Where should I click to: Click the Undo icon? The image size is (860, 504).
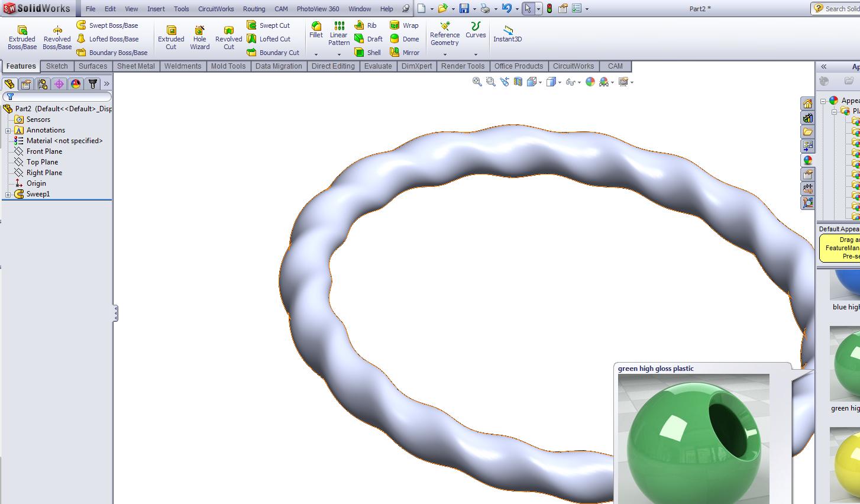point(507,9)
